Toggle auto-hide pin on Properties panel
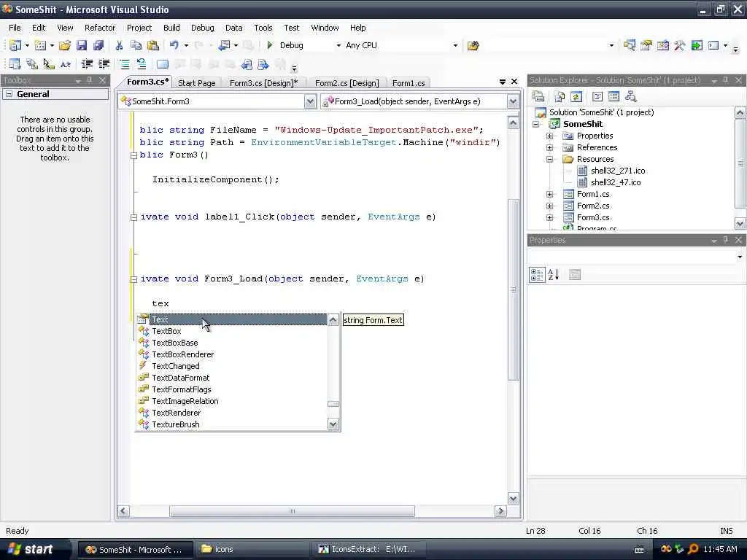 726,239
